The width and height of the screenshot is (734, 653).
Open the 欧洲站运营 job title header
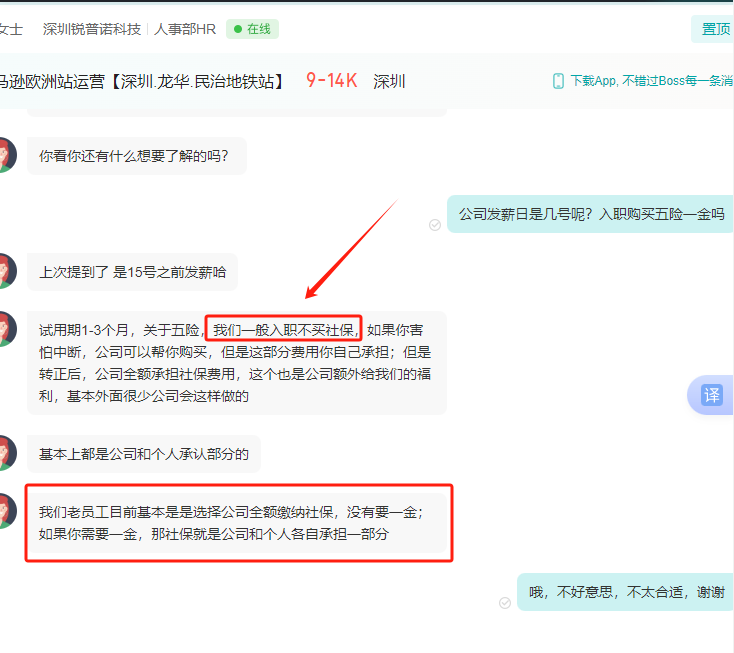point(140,81)
